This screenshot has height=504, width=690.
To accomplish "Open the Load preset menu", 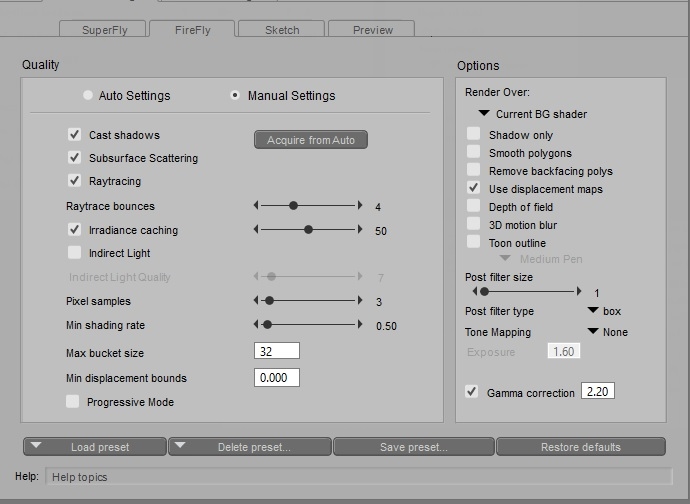I will click(x=94, y=447).
